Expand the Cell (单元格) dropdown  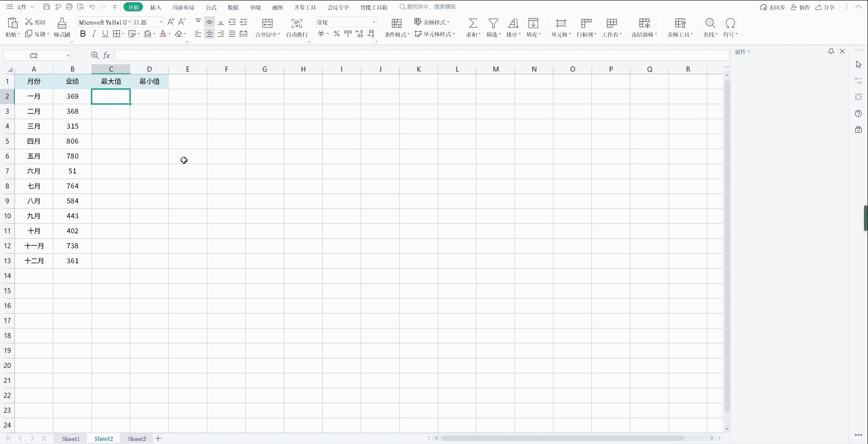[561, 34]
